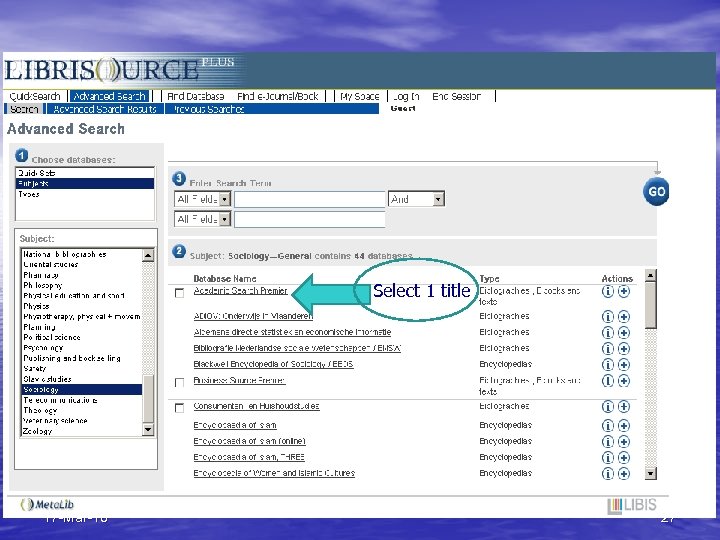Click the database list scroll-down arrow
The image size is (720, 540).
(x=651, y=473)
